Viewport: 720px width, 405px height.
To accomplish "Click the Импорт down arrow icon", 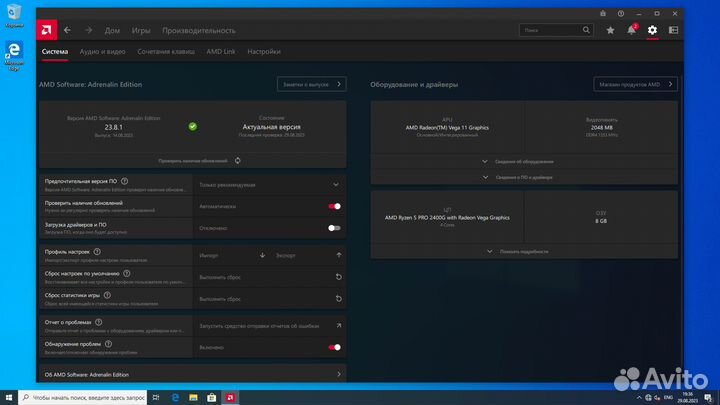I will [x=262, y=255].
